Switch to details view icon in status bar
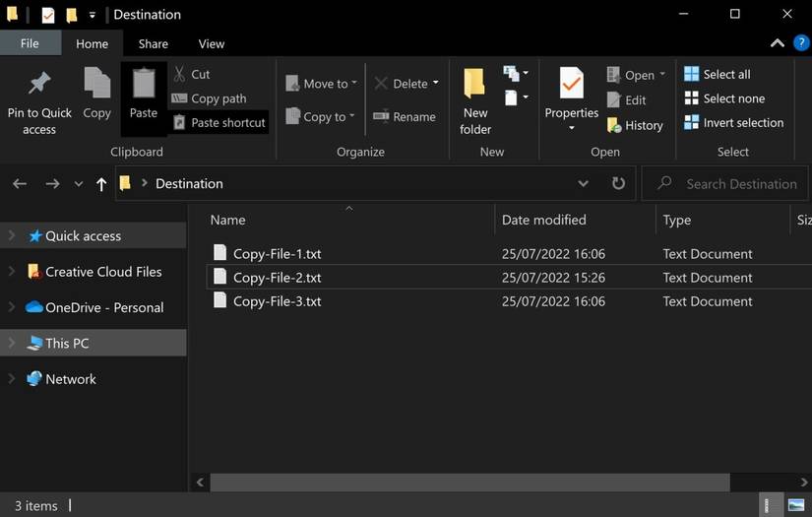Image resolution: width=812 pixels, height=517 pixels. pos(768,505)
